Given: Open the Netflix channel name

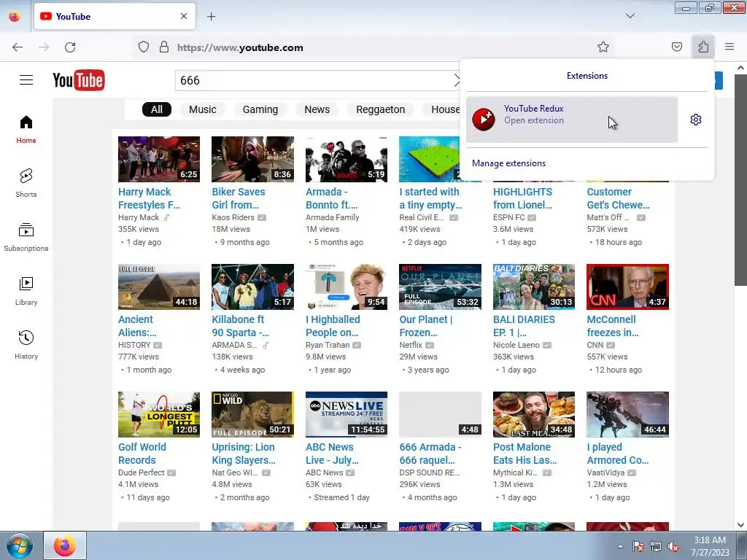Looking at the screenshot, I should [411, 345].
